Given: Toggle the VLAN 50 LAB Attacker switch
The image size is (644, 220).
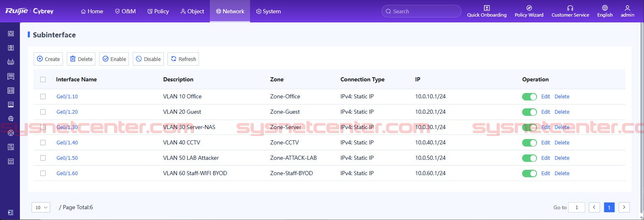Looking at the screenshot, I should [530, 158].
